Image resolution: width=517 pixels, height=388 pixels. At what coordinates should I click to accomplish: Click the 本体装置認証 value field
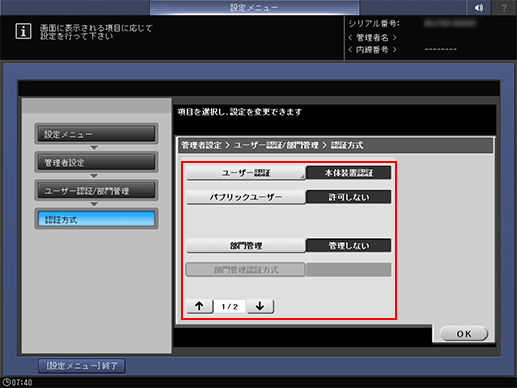pyautogui.click(x=349, y=173)
